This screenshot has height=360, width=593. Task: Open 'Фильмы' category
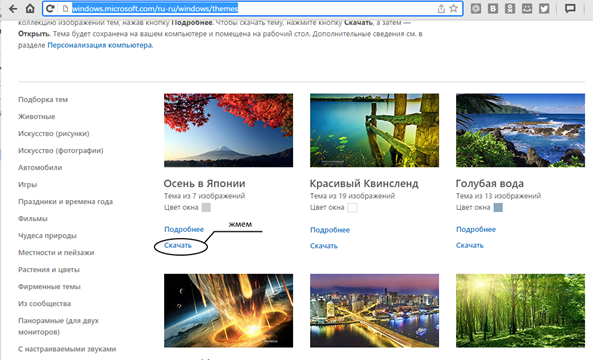click(x=33, y=219)
